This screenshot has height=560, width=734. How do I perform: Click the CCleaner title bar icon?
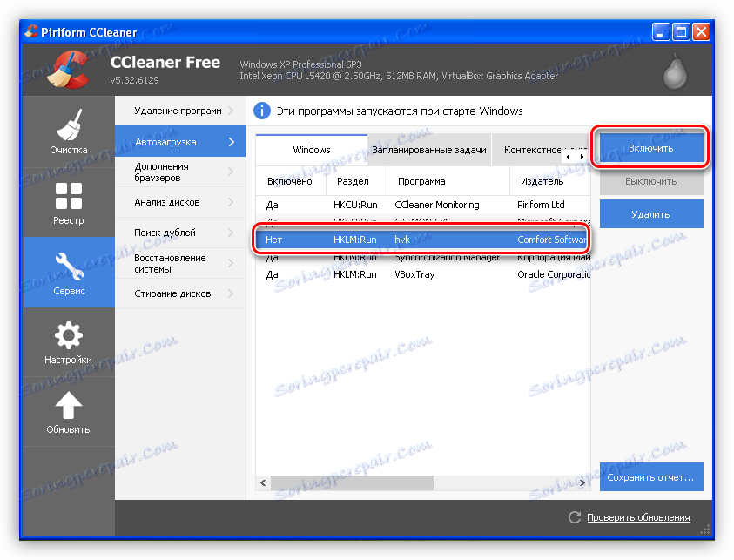[x=31, y=31]
